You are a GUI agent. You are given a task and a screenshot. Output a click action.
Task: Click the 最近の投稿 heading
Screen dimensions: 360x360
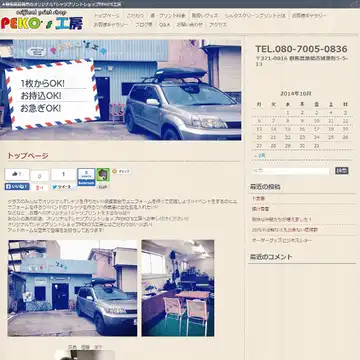[265, 187]
